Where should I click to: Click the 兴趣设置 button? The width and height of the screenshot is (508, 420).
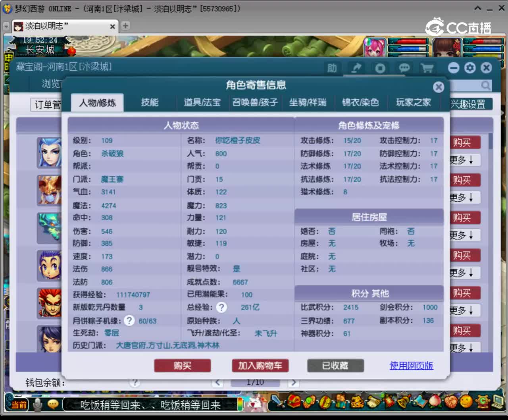(x=471, y=104)
